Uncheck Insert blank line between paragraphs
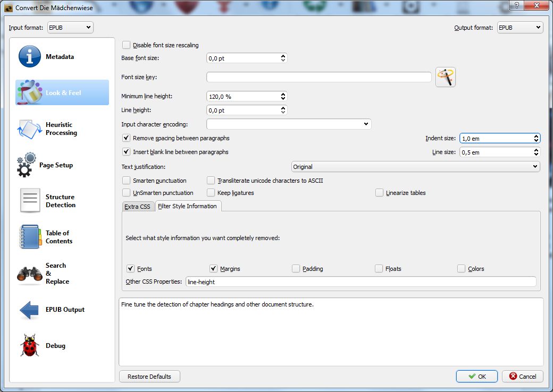 [126, 152]
